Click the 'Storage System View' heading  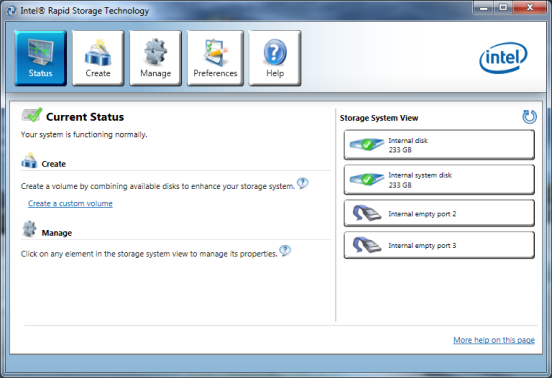pyautogui.click(x=379, y=118)
